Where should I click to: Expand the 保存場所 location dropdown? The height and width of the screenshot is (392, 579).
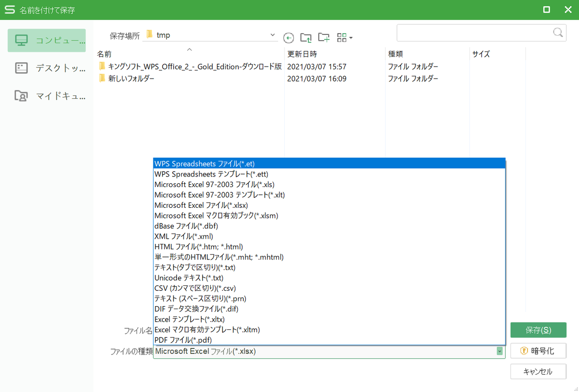pos(273,35)
